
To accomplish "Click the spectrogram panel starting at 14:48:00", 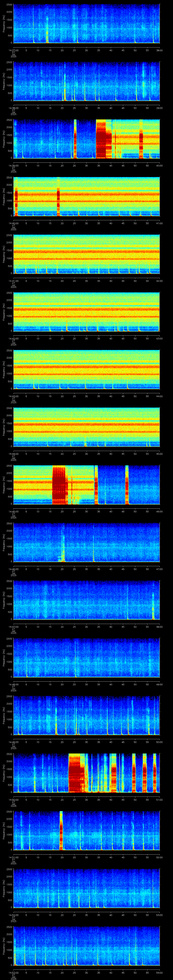I will tap(87, 658).
